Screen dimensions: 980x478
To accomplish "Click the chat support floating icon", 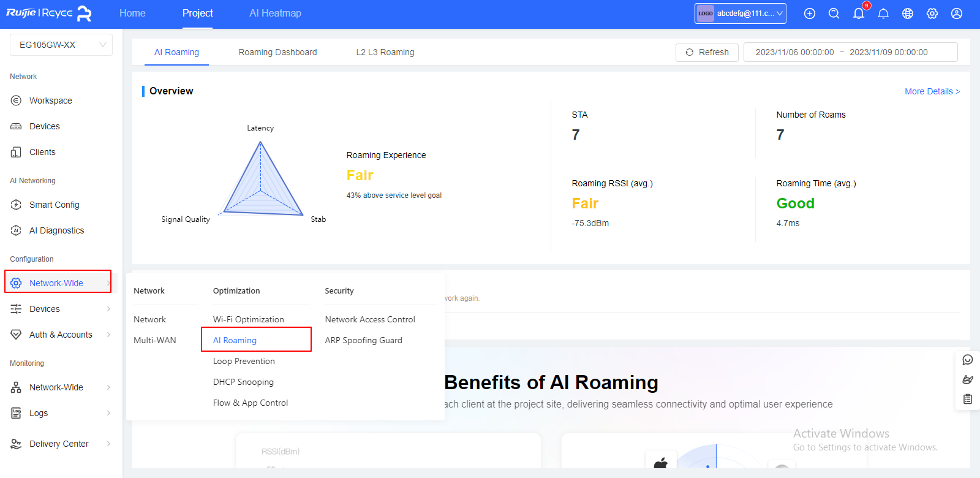I will click(x=968, y=360).
